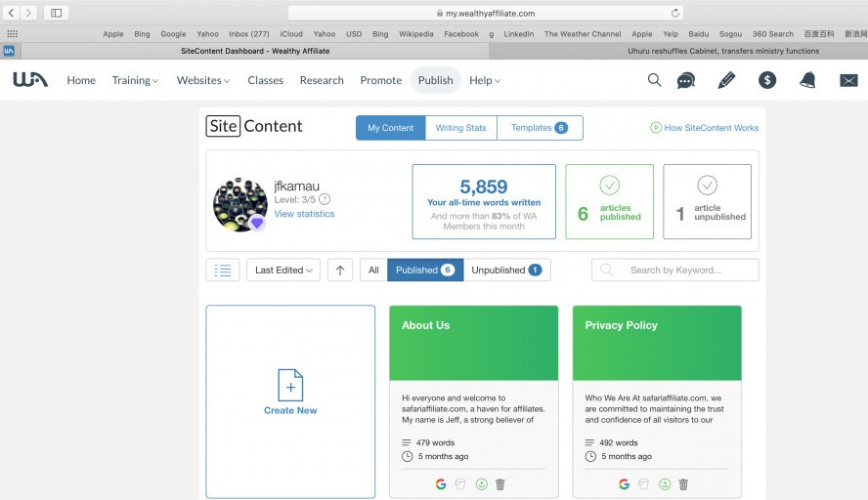Screen dimensions: 868x500
Task: Open Classes in navigation
Action: click(x=266, y=80)
